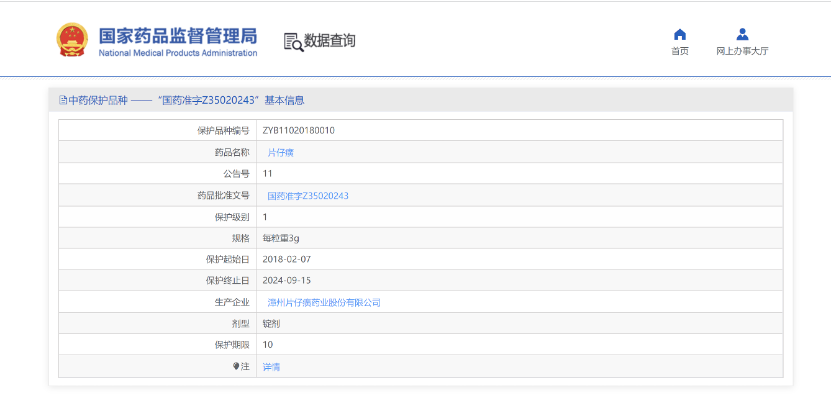Select end date 2024-09-15
This screenshot has height=398, width=832.
tap(287, 281)
